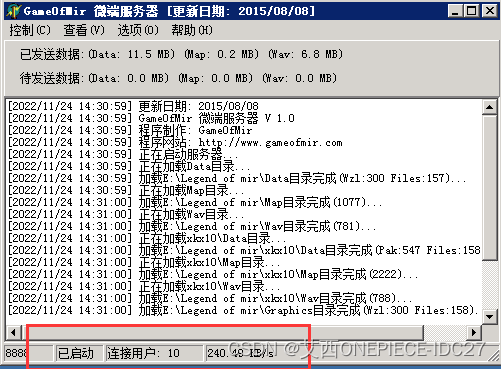This screenshot has height=369, width=501.
Task: Minimize the GameOfMir server window
Action: [455, 11]
